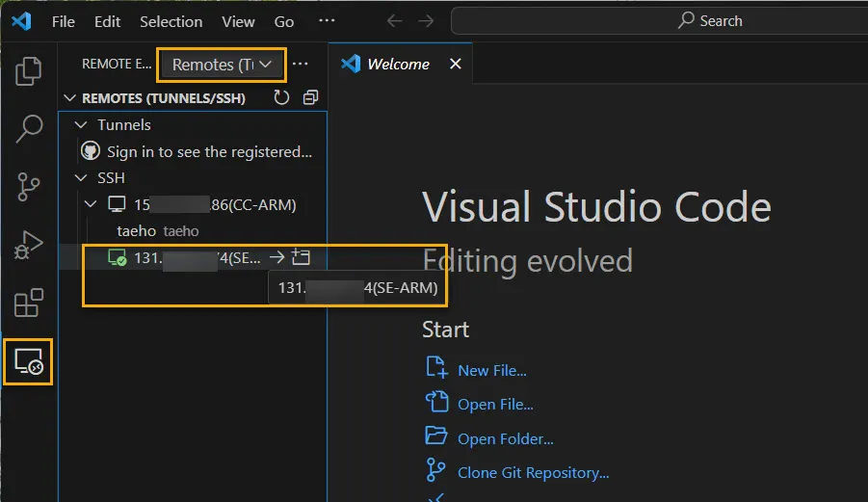Collapse the SSH tree node

coord(81,178)
